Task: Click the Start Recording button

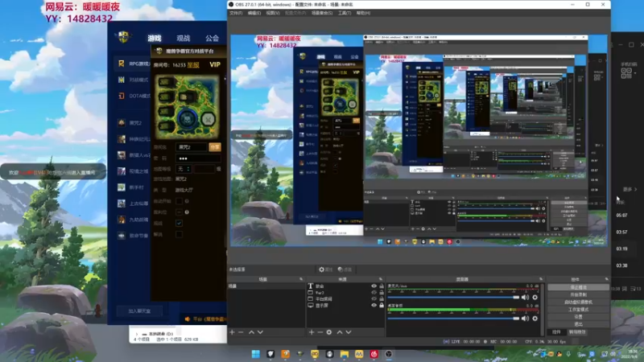Action: 578,294
